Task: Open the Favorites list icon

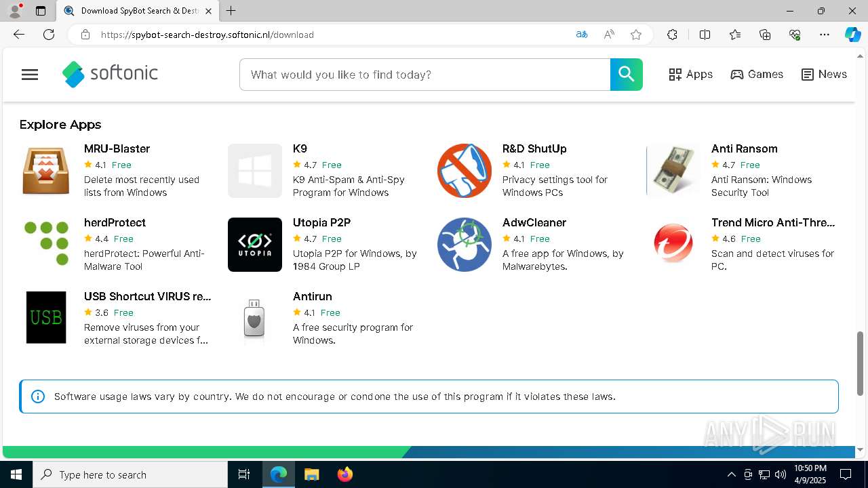Action: pyautogui.click(x=735, y=35)
